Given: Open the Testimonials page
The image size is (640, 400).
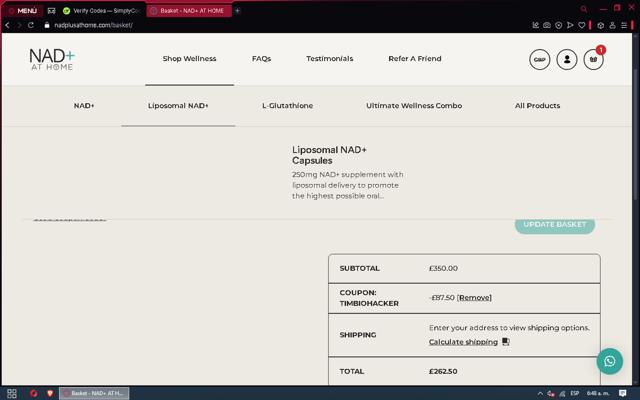Looking at the screenshot, I should click(329, 58).
